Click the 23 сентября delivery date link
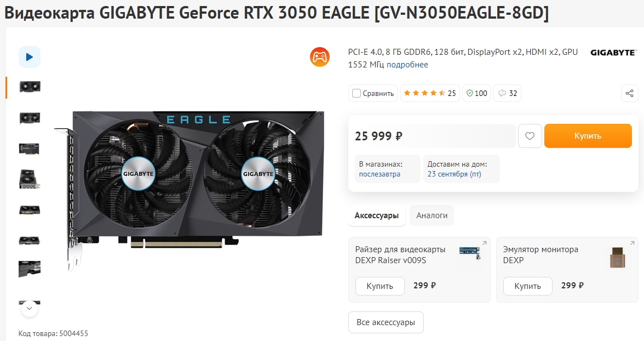This screenshot has height=341, width=644. [x=455, y=174]
